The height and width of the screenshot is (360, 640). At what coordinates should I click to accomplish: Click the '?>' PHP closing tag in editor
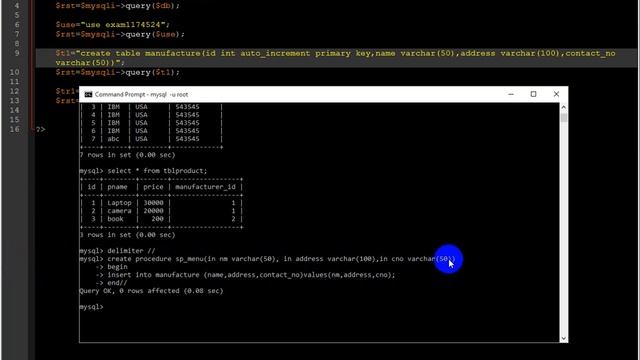tap(40, 129)
